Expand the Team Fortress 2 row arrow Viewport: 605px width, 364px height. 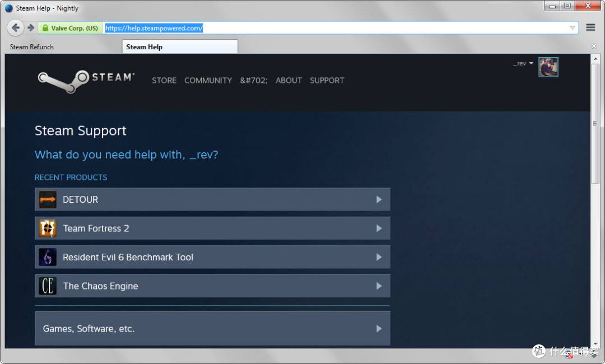tap(379, 228)
